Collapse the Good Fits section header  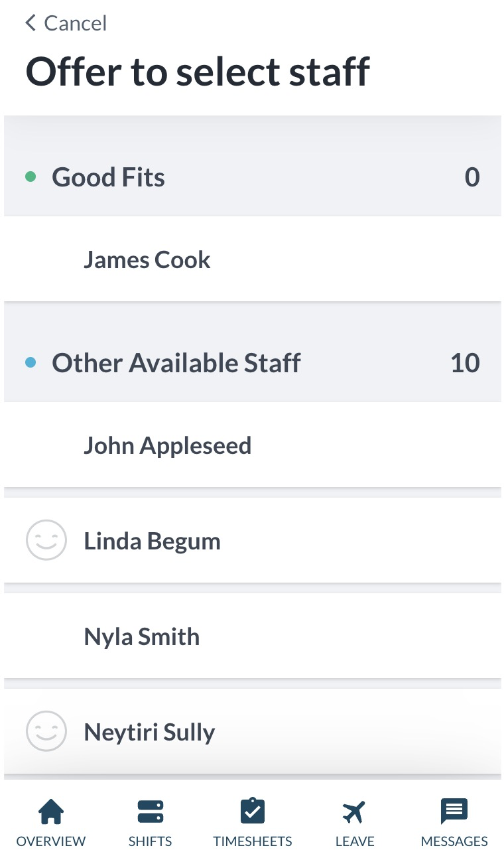109,177
